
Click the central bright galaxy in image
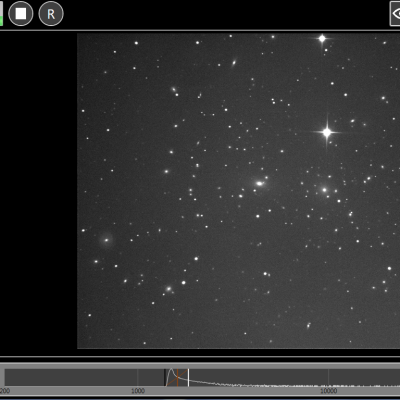coord(260,183)
